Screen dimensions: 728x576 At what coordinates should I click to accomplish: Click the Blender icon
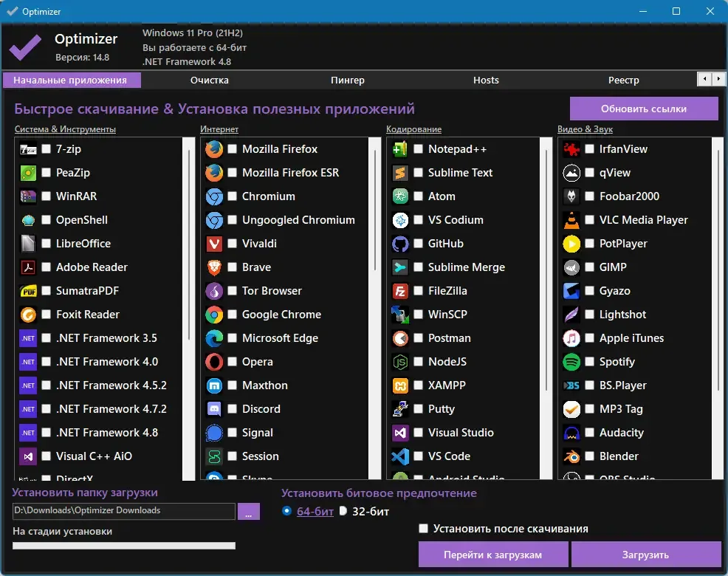(571, 456)
